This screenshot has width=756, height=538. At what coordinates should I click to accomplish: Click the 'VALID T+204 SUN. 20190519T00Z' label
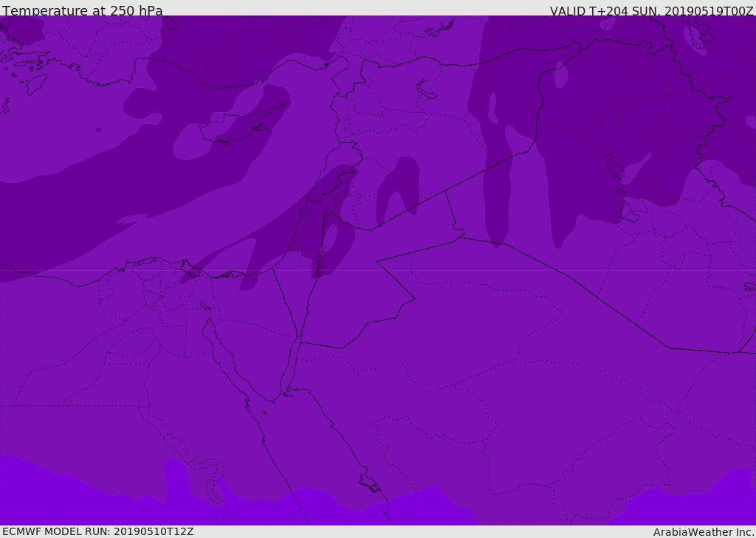click(651, 10)
